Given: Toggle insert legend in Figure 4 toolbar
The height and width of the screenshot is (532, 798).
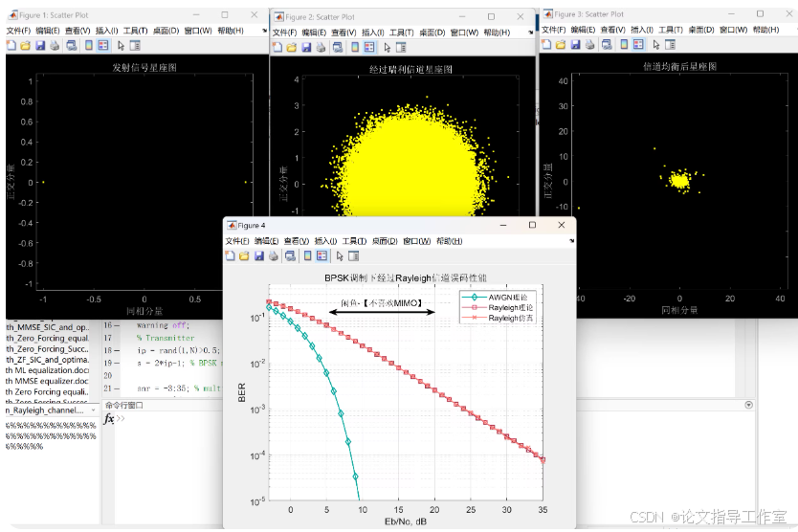Looking at the screenshot, I should coord(322,256).
